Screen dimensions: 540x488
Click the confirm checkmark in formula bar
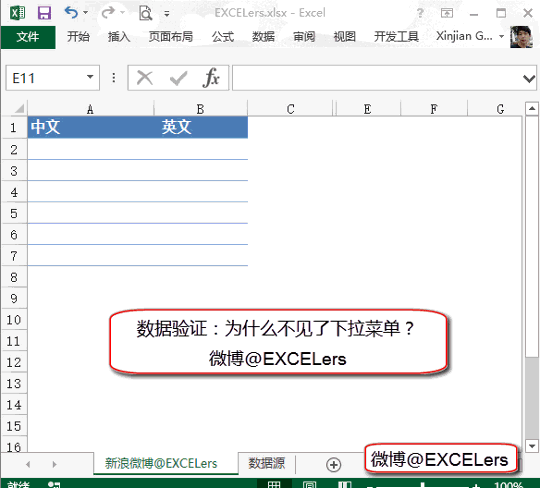coord(178,78)
